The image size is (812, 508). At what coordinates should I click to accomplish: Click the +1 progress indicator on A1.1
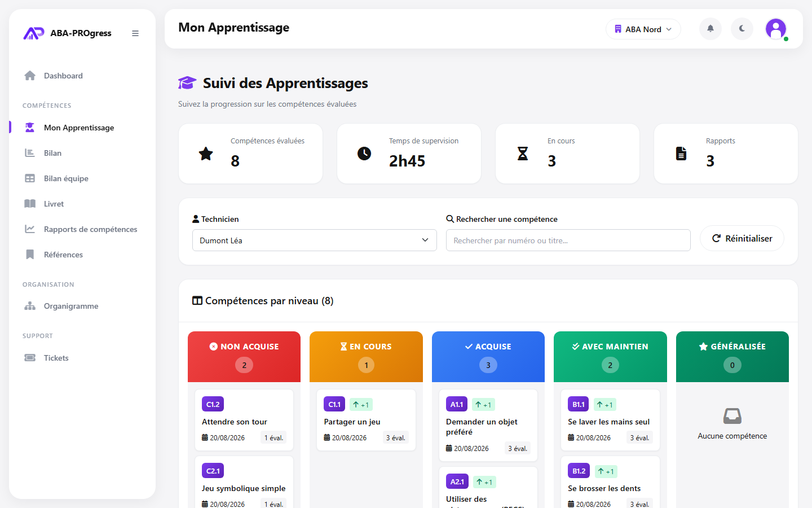[x=483, y=405]
